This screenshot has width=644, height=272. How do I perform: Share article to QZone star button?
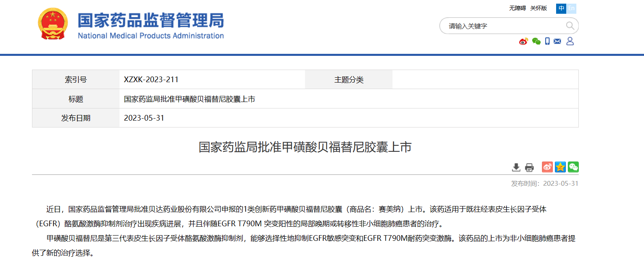(560, 167)
